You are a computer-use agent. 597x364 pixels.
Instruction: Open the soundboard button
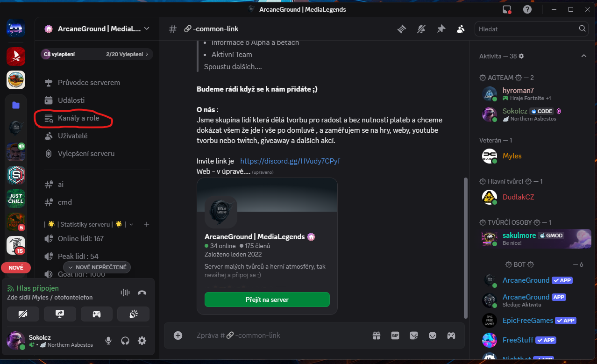coord(134,314)
